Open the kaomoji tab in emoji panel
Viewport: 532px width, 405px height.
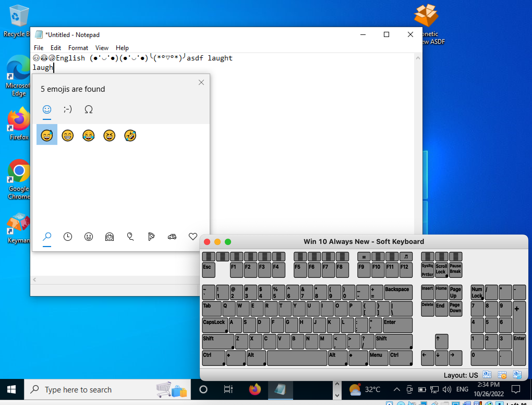click(68, 109)
